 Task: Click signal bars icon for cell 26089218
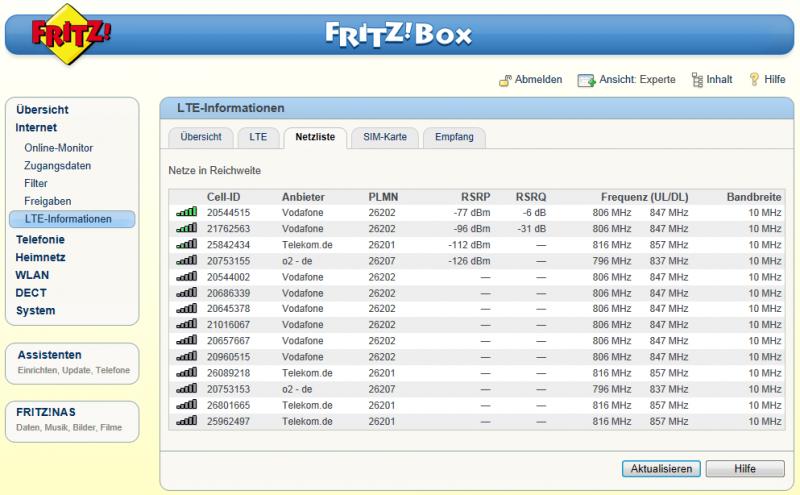(x=187, y=373)
